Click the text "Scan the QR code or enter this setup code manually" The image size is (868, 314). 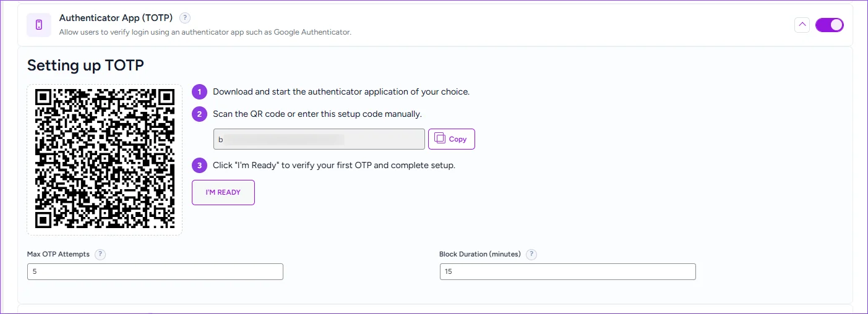click(x=317, y=114)
